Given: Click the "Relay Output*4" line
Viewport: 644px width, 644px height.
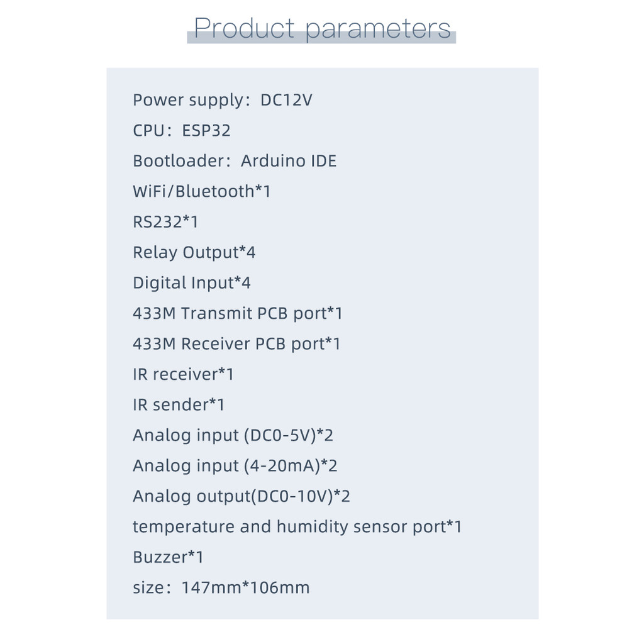Looking at the screenshot, I should pos(194,252).
